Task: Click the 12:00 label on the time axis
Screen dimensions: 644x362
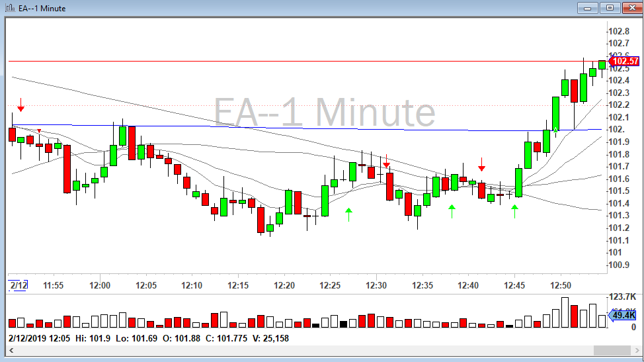Action: point(99,285)
